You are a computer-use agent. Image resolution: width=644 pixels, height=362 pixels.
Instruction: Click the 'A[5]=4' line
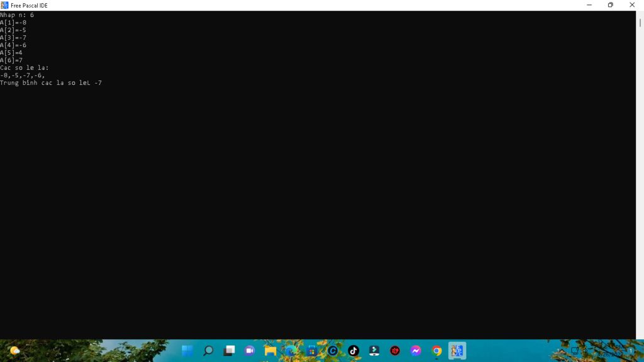coord(11,53)
